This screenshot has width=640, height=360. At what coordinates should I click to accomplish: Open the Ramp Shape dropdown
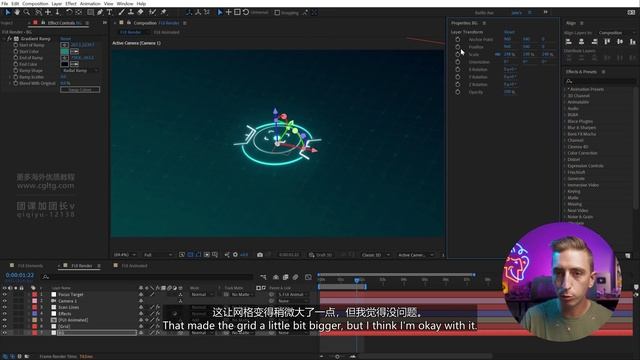pos(80,71)
